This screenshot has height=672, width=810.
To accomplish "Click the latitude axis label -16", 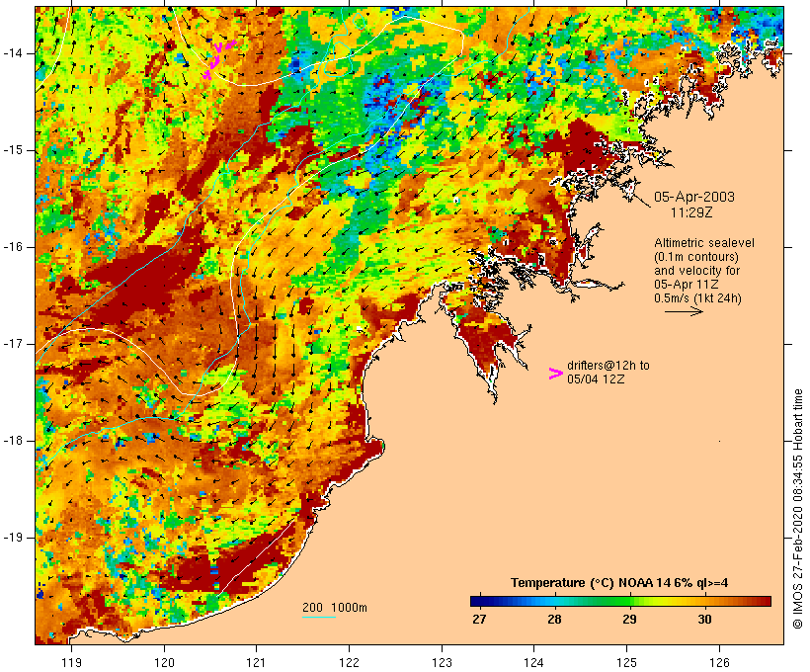I will (x=12, y=247).
